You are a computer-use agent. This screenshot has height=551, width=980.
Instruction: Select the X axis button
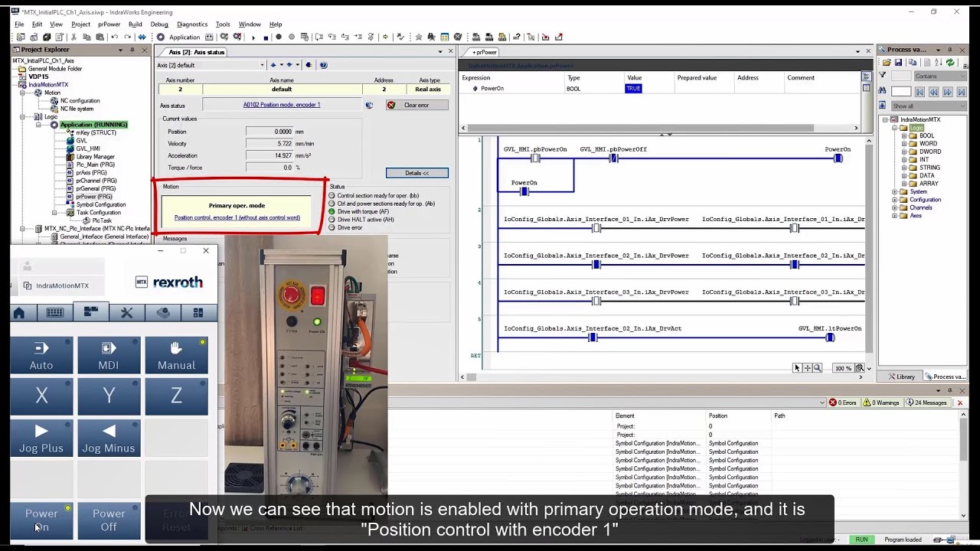coord(41,396)
